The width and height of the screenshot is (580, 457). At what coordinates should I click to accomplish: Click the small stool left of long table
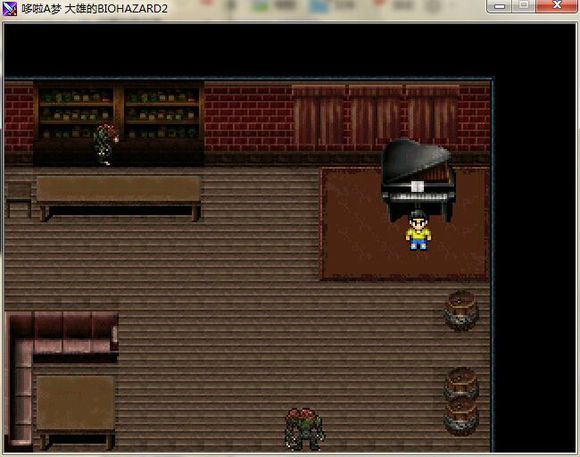(x=18, y=198)
